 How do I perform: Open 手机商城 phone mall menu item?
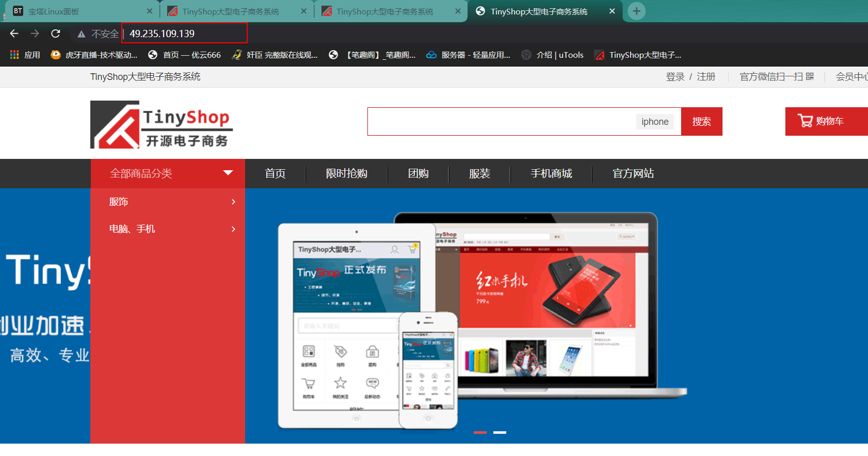[551, 173]
